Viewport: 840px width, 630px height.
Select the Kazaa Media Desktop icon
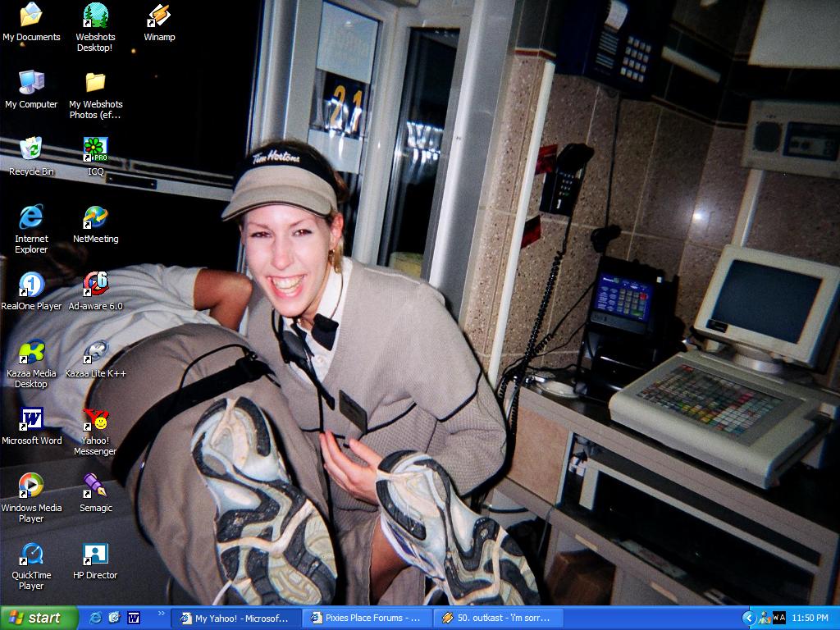tap(31, 352)
